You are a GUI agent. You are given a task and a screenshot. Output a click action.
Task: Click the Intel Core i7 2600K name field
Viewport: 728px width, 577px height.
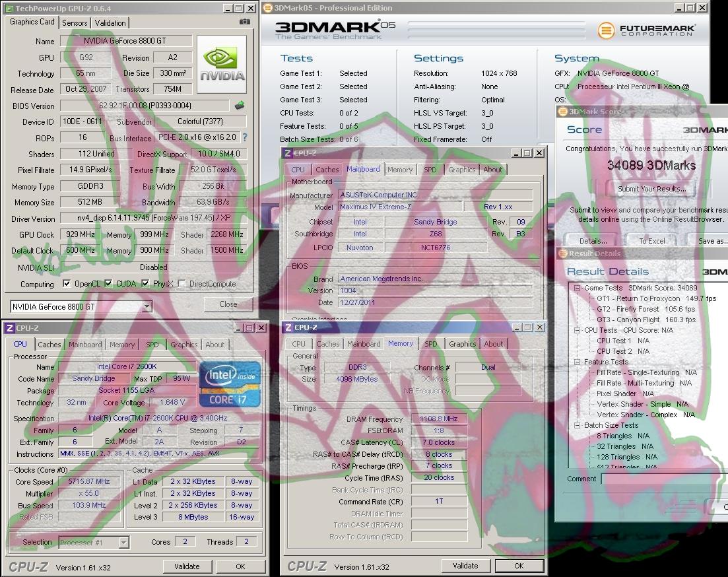tap(127, 366)
